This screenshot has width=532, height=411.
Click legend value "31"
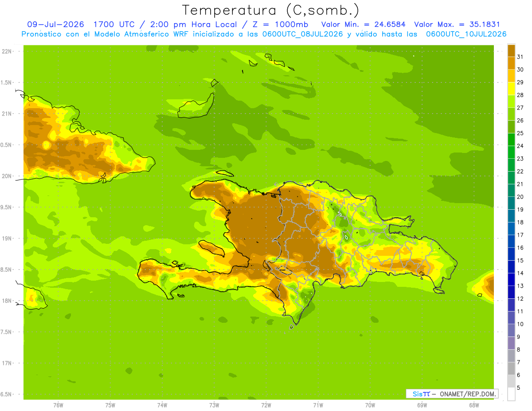tap(520, 57)
